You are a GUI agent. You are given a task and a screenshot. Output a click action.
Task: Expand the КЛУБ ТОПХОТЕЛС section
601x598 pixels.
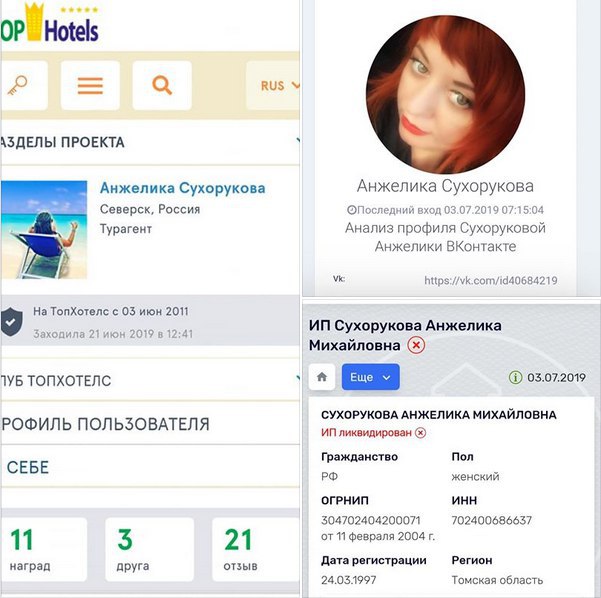point(150,381)
